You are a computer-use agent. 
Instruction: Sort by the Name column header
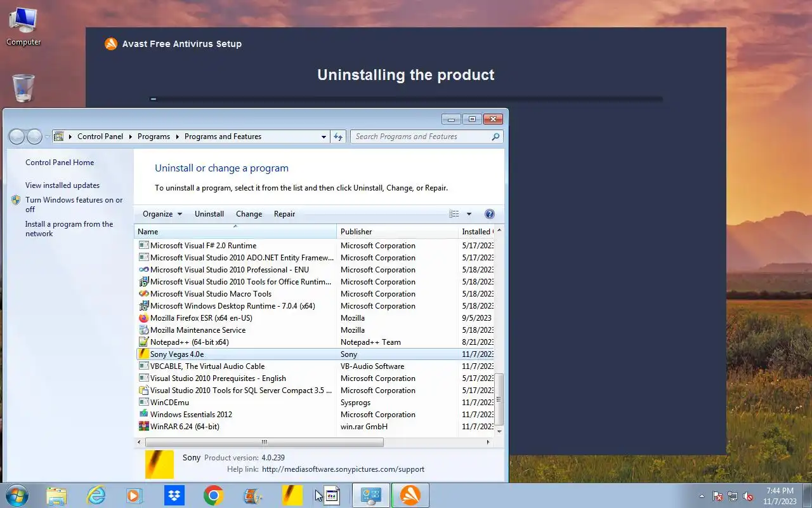pyautogui.click(x=235, y=232)
